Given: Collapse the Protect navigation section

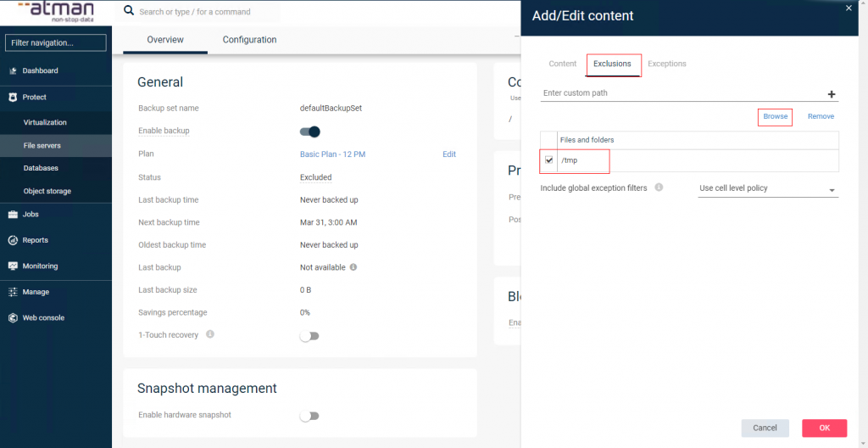Looking at the screenshot, I should coord(34,97).
